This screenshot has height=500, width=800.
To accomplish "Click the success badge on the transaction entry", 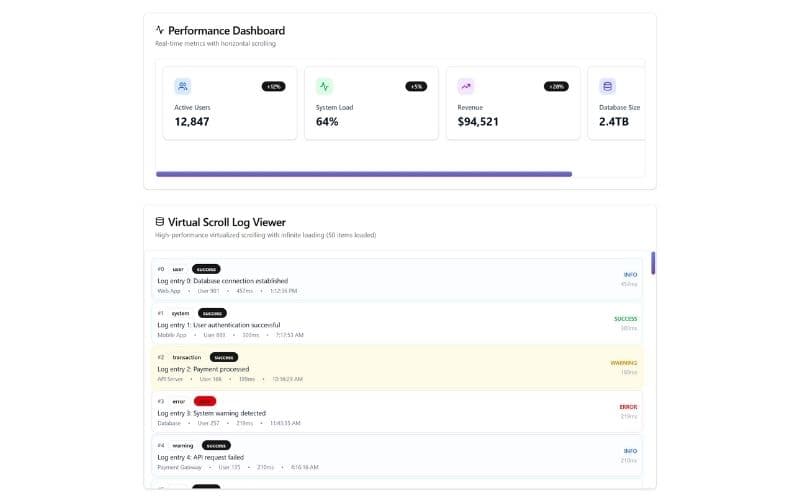I will [223, 357].
